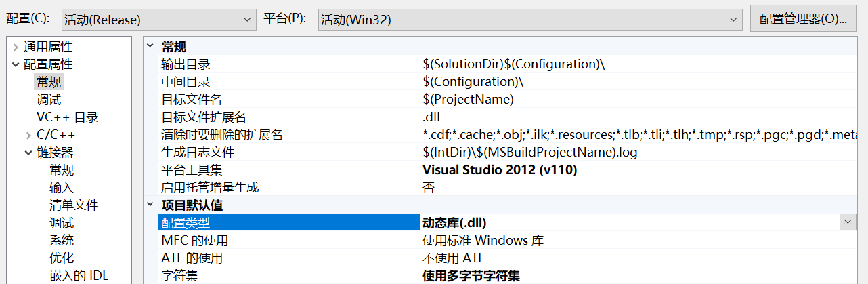Open 嵌入的 IDL under 链接器
The width and height of the screenshot is (868, 284).
(79, 276)
